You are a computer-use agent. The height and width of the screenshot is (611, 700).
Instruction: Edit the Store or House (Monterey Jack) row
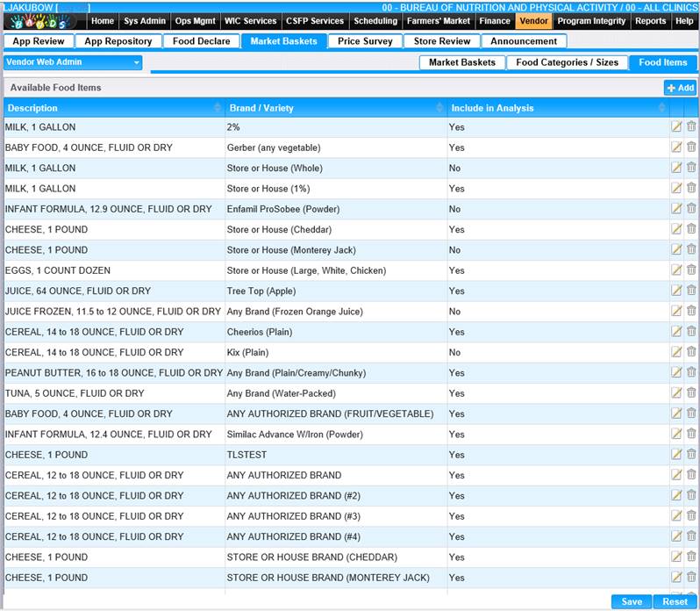tap(676, 250)
